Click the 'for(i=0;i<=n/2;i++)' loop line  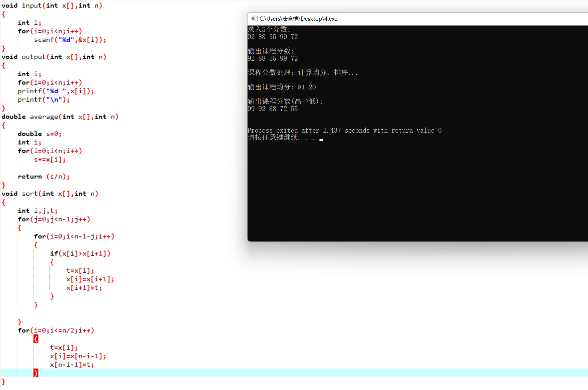pyautogui.click(x=56, y=331)
